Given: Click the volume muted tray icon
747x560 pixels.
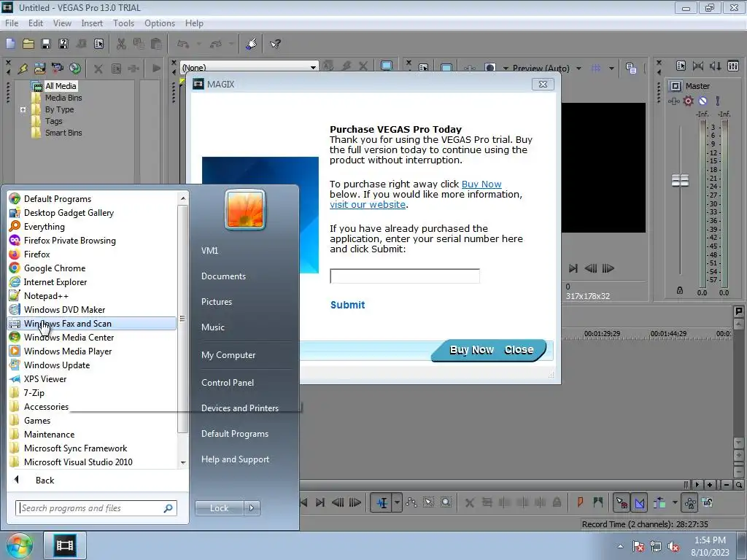Looking at the screenshot, I should 673,547.
